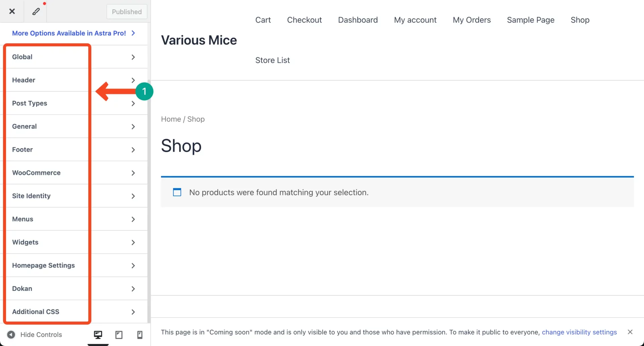
Task: Click the notice window icon beside No products
Action: [x=177, y=192]
